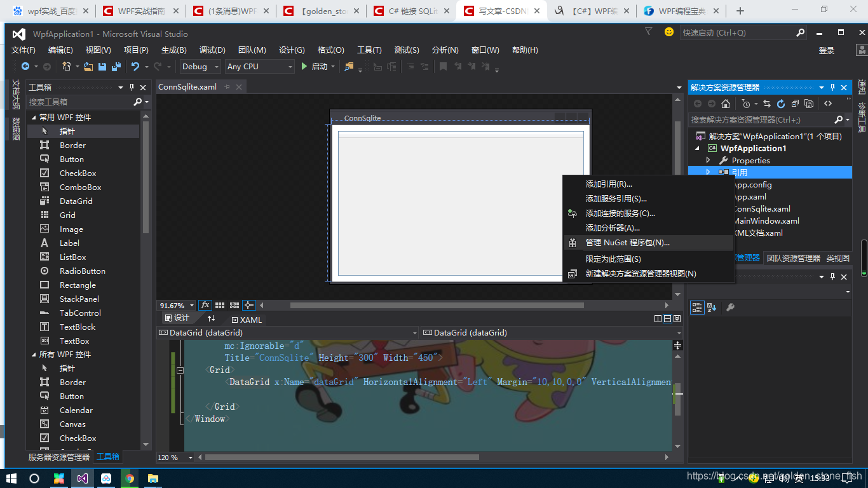This screenshot has height=488, width=868.
Task: Open property pages wrench icon
Action: [x=730, y=307]
